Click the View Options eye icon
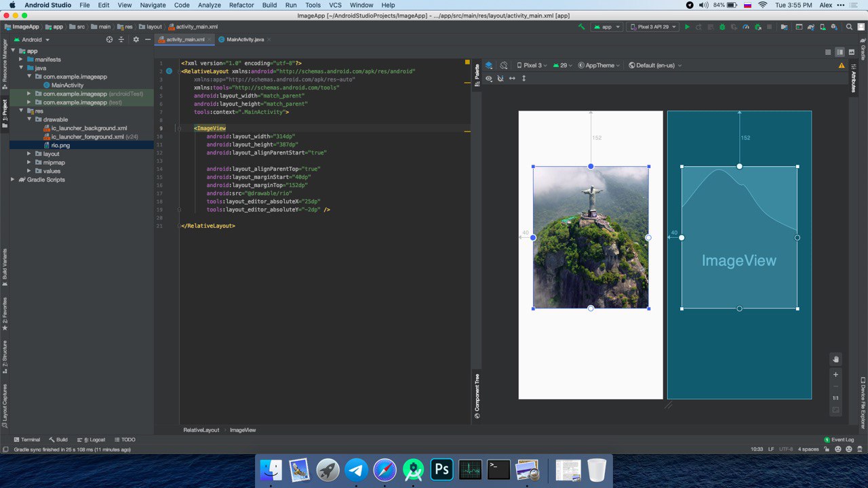Viewport: 868px width, 488px height. coord(489,79)
